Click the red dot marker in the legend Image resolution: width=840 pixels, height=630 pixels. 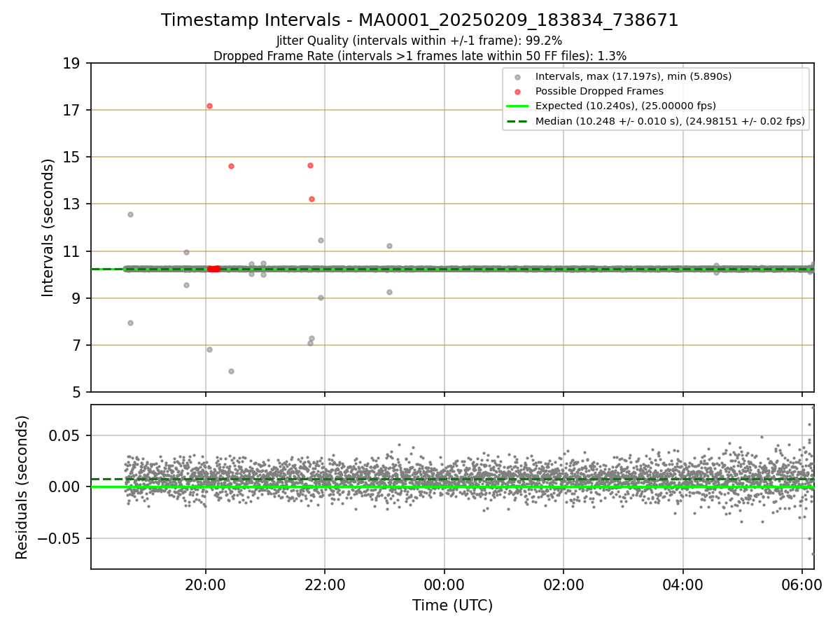tap(517, 92)
